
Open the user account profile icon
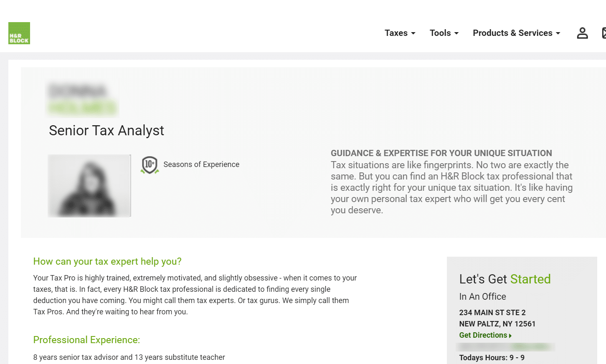(x=582, y=33)
